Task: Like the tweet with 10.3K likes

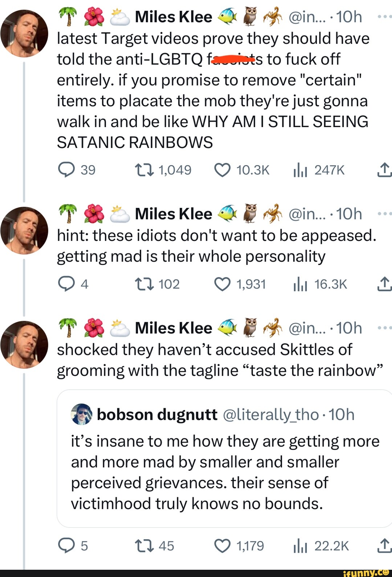Action: click(x=222, y=170)
